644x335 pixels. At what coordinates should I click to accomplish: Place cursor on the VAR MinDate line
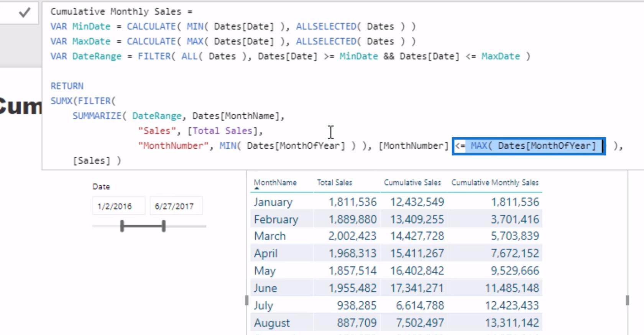tap(233, 26)
